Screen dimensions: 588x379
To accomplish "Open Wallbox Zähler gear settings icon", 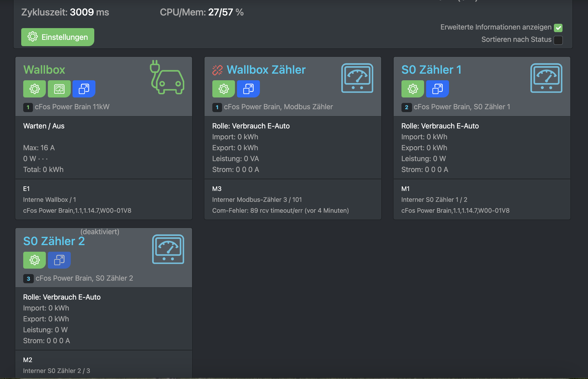I will tap(224, 89).
